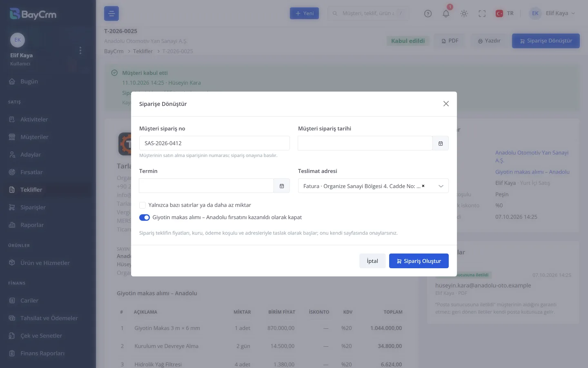Focus the Termin date input
This screenshot has width=588, height=368.
206,186
